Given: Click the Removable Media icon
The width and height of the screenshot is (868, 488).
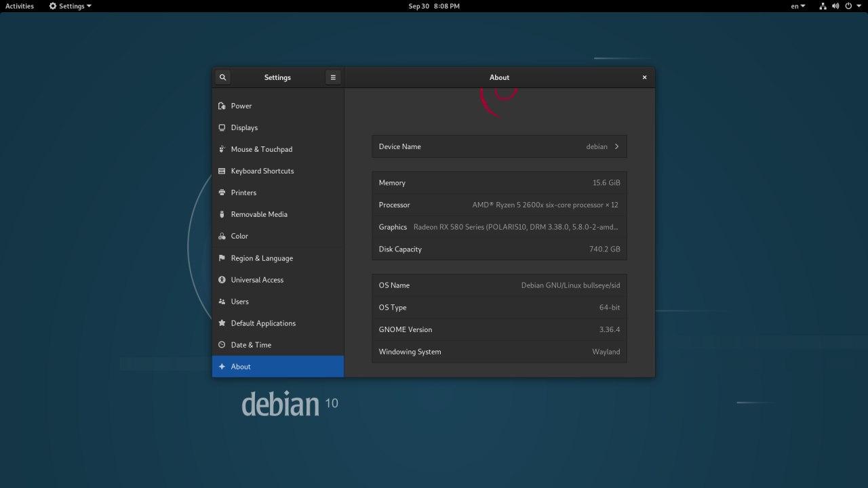Looking at the screenshot, I should 222,214.
